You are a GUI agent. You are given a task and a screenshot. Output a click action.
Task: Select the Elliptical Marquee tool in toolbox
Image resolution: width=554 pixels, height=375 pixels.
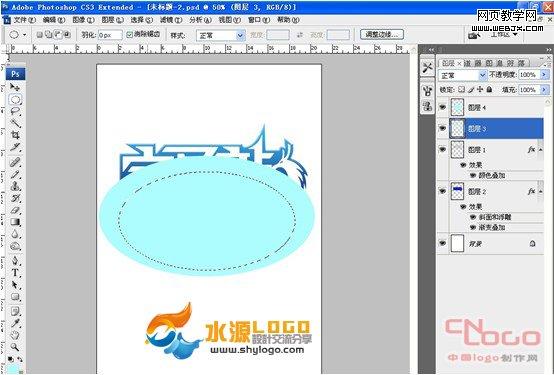[15, 100]
